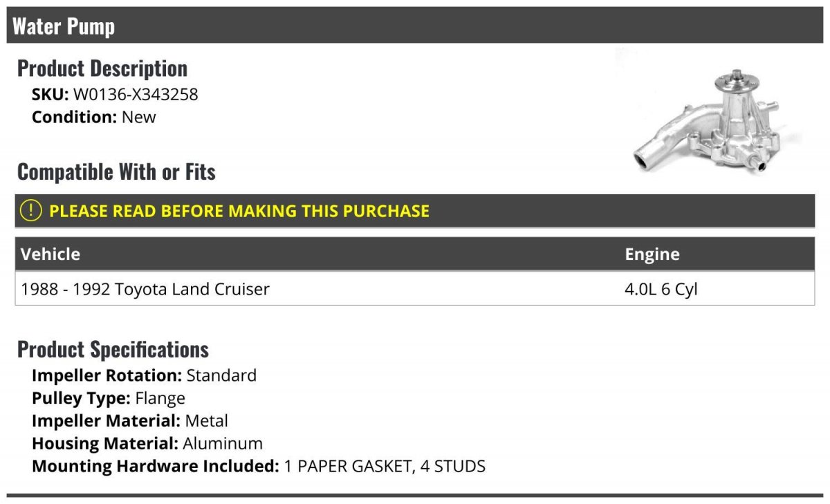Click the PLEASE READ BEFORE MAKING THIS PURCHASE banner
The image size is (830, 504).
(x=415, y=211)
